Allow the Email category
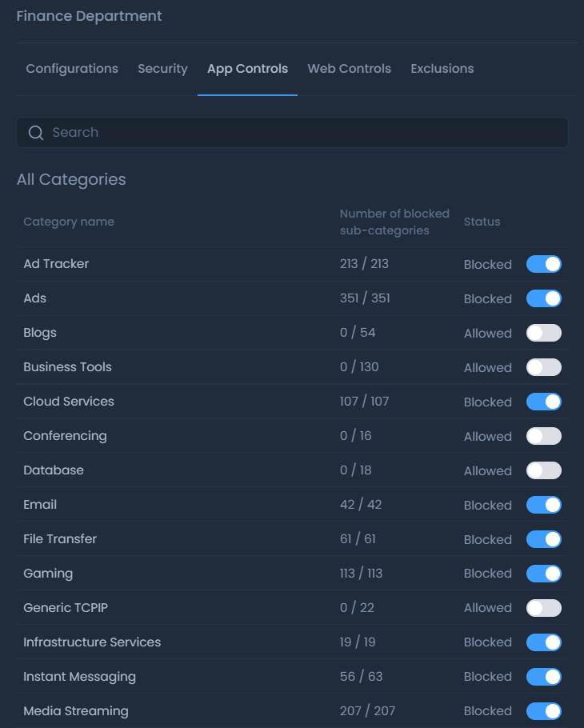The width and height of the screenshot is (584, 728). coord(543,505)
